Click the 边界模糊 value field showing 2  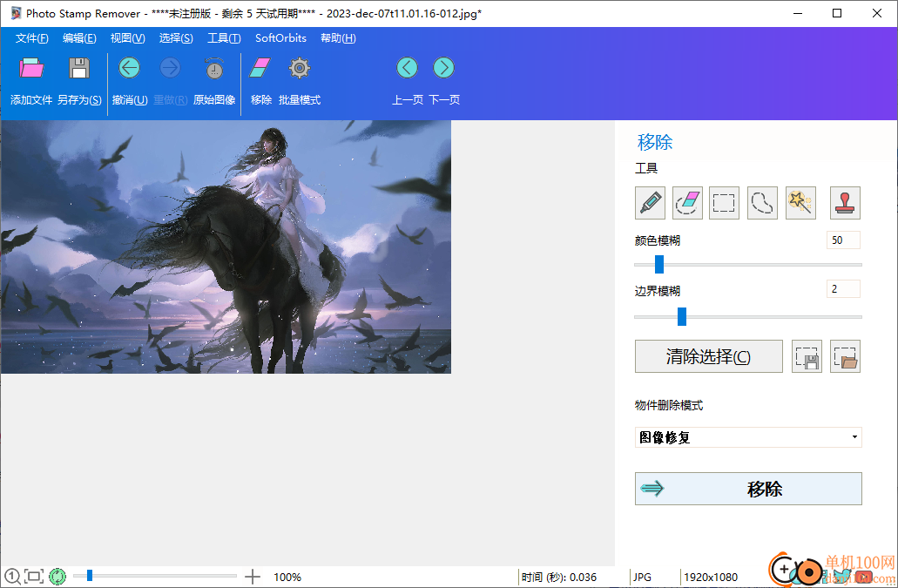843,289
